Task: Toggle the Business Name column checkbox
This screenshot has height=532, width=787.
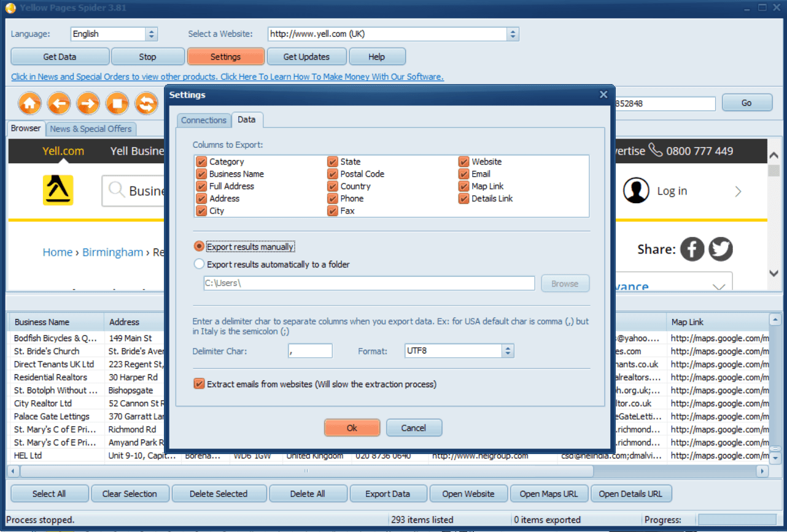Action: (x=201, y=174)
